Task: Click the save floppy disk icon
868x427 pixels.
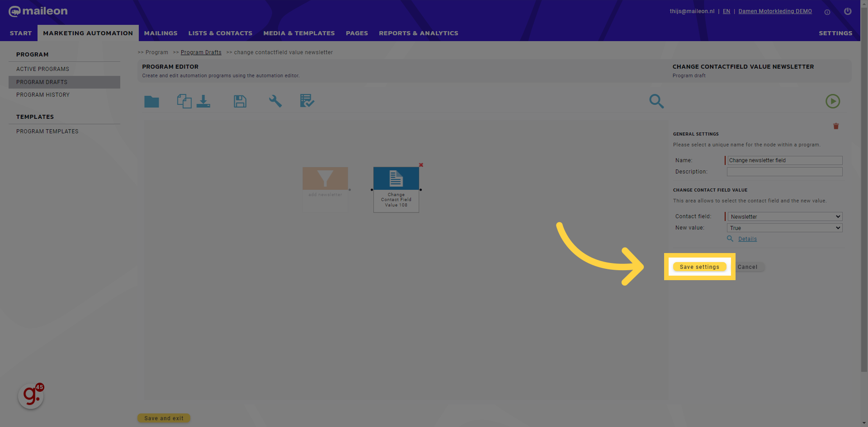Action: pos(240,101)
